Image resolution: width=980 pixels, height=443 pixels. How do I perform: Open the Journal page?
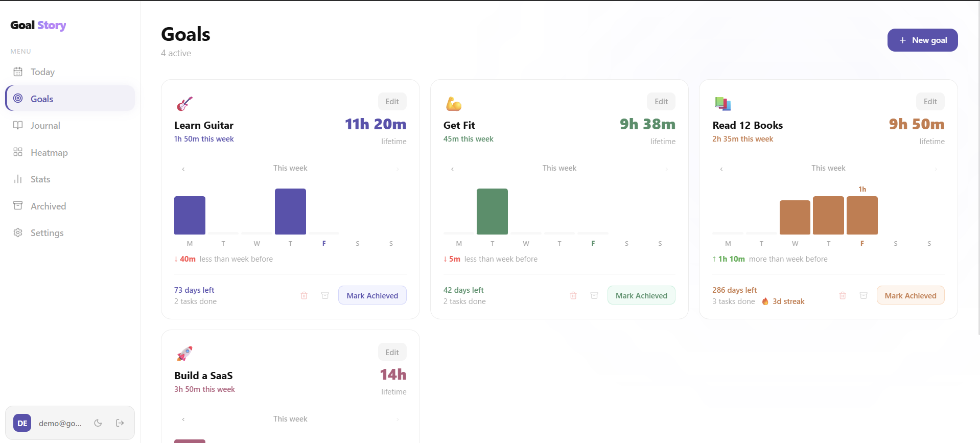(70, 126)
